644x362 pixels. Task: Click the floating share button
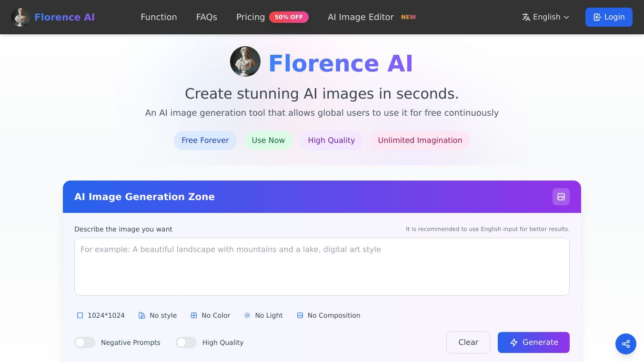point(626,344)
